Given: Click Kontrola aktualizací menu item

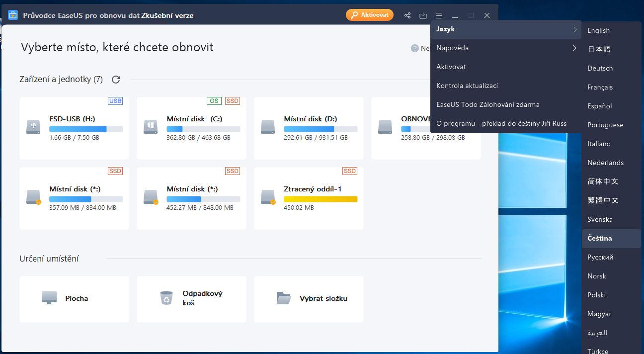Looking at the screenshot, I should pyautogui.click(x=506, y=86).
